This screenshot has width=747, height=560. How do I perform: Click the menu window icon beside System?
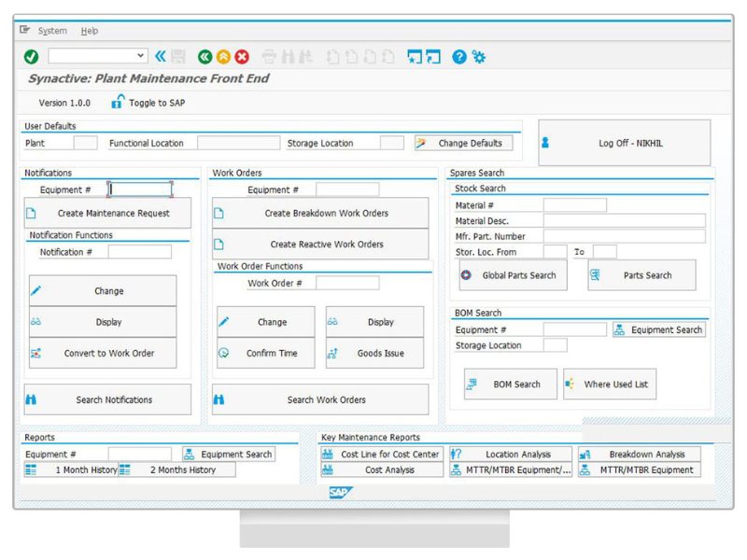click(25, 30)
